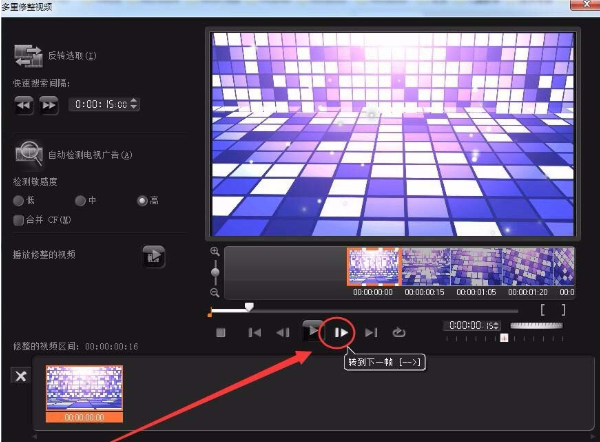Click the quick search fast-forward button
Screen dimensions: 600x442
49,104
